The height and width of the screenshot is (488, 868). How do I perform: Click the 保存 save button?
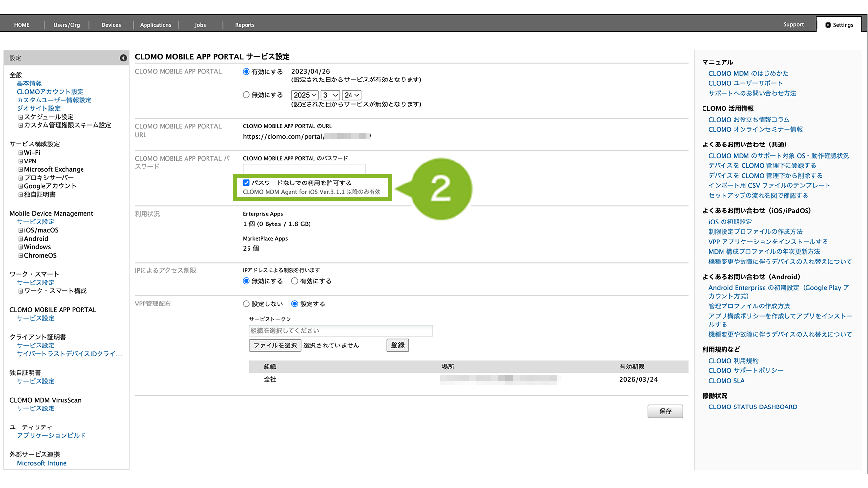click(x=665, y=411)
